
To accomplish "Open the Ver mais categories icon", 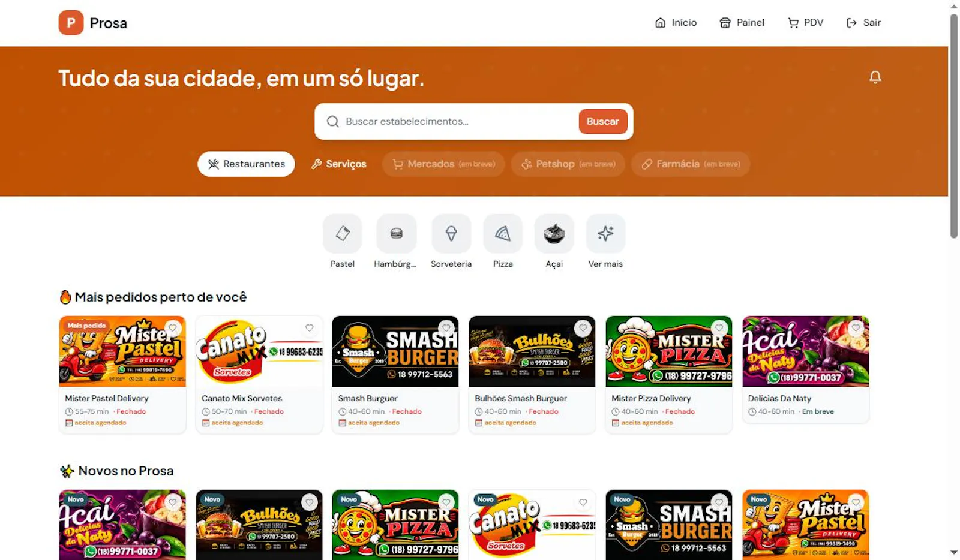I will (x=605, y=233).
